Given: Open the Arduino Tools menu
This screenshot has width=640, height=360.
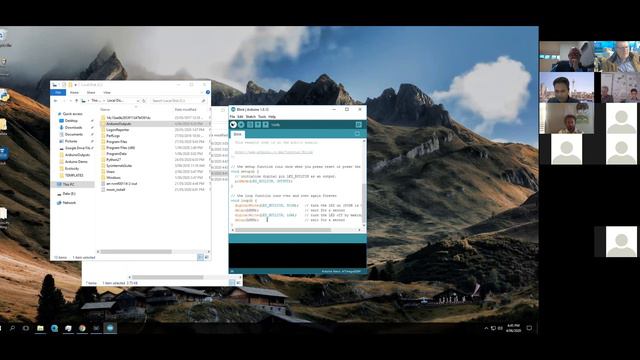Looking at the screenshot, I should click(x=262, y=117).
